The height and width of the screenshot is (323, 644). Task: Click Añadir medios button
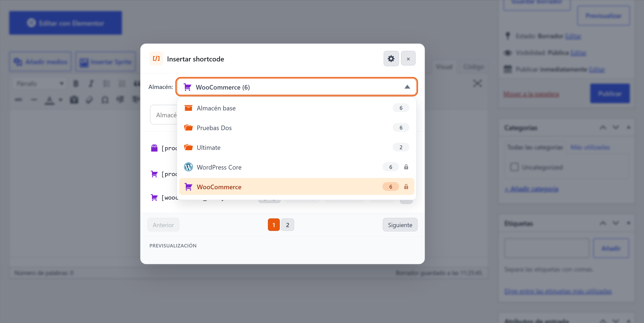point(41,62)
